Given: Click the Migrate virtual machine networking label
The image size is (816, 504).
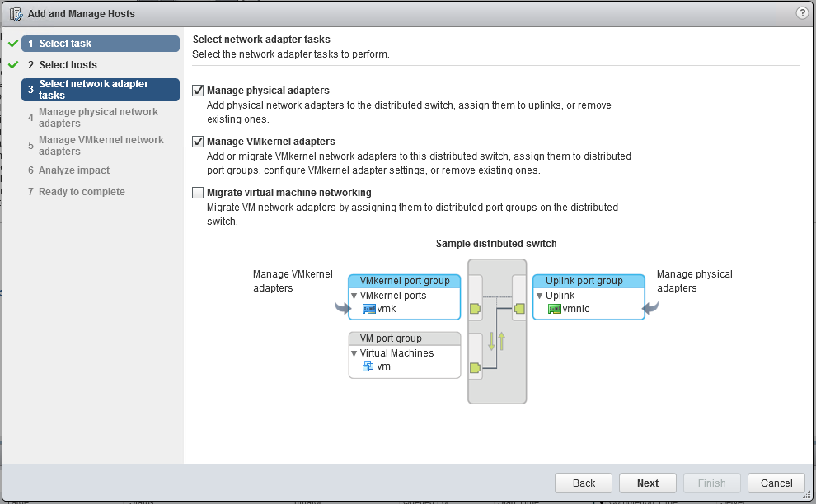Looking at the screenshot, I should pyautogui.click(x=288, y=193).
